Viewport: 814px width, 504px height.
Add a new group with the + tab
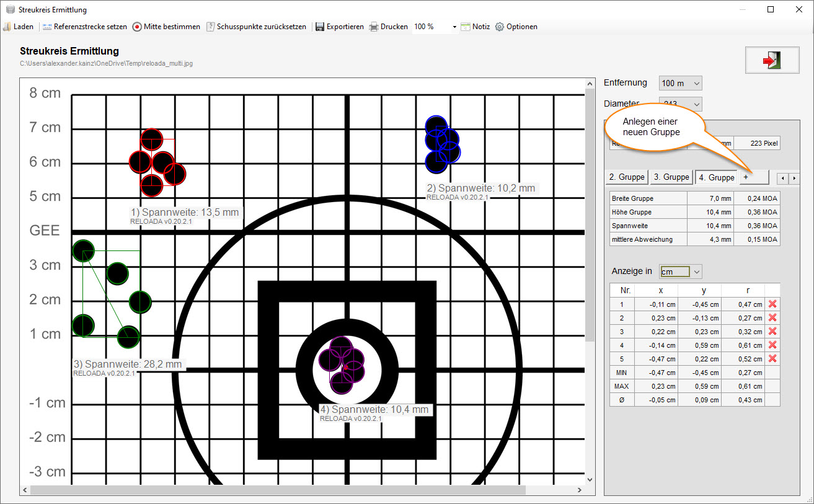(x=754, y=177)
